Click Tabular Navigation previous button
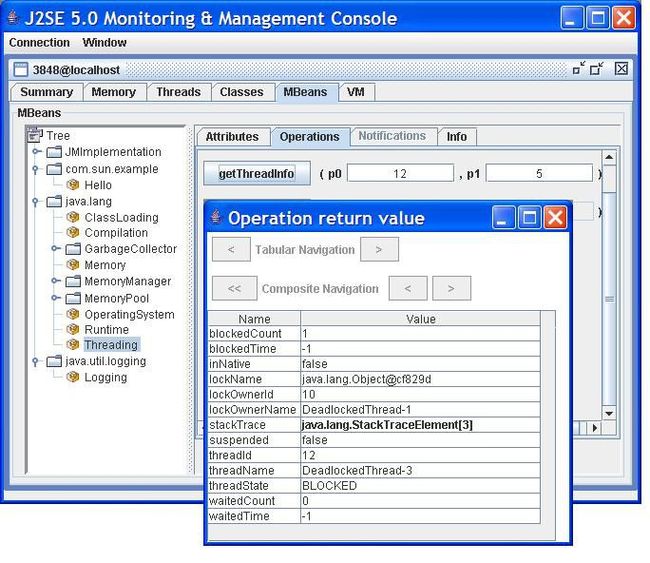The image size is (650, 563). click(x=231, y=249)
